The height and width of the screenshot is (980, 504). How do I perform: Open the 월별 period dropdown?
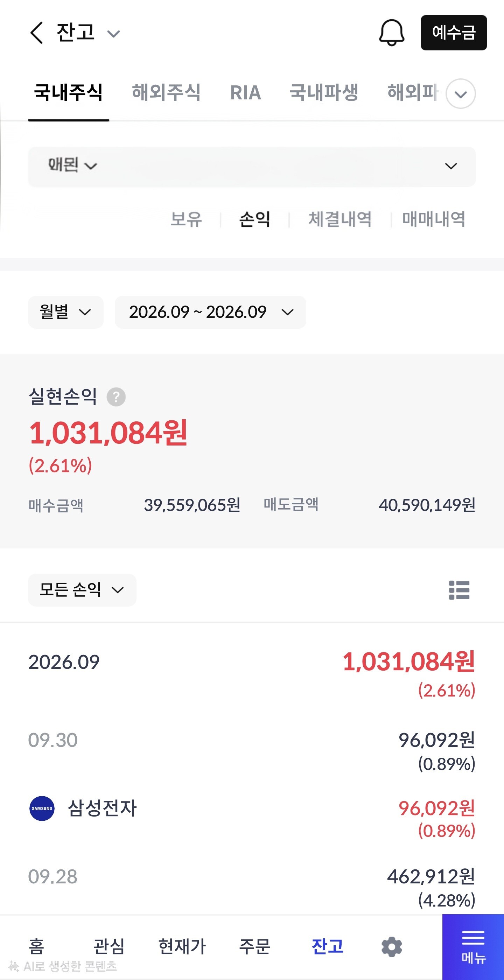66,312
